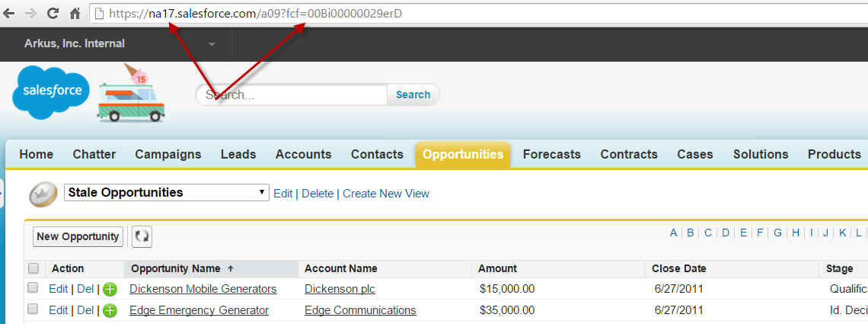Filter list by letter E

[x=743, y=233]
